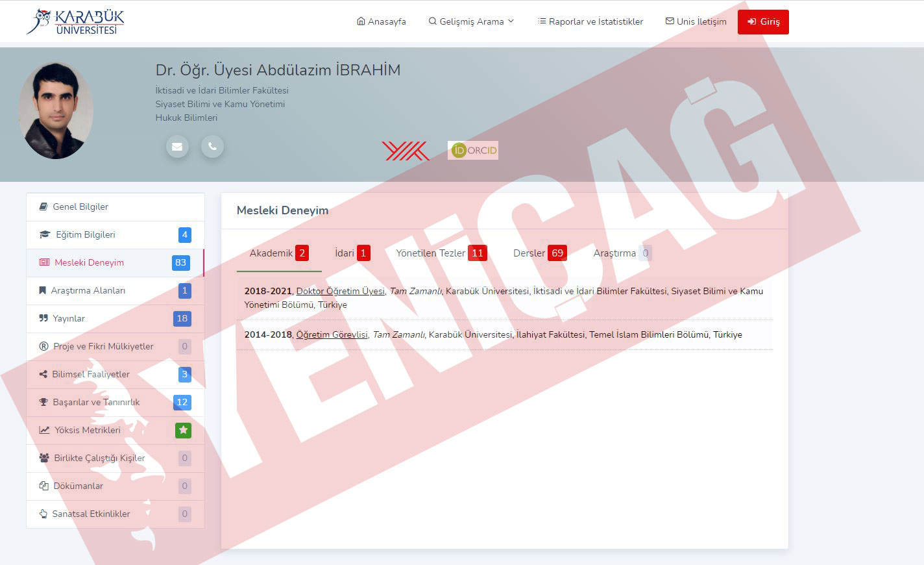Open Unis İletişim contact link
This screenshot has height=565, width=924.
click(x=696, y=21)
